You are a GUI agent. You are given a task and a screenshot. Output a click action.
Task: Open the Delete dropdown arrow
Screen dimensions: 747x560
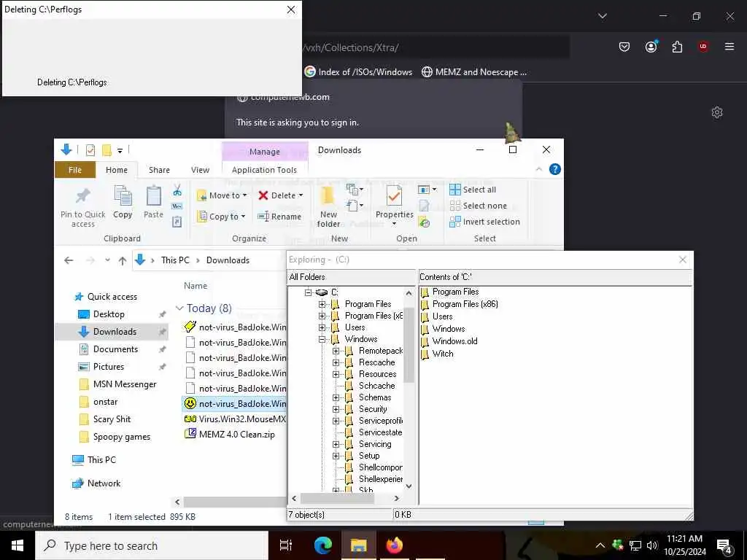(x=301, y=195)
